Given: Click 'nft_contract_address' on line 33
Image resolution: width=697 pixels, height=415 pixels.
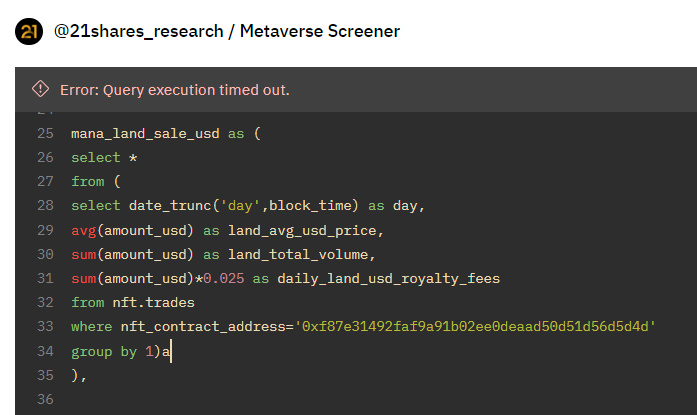Looking at the screenshot, I should point(203,327).
